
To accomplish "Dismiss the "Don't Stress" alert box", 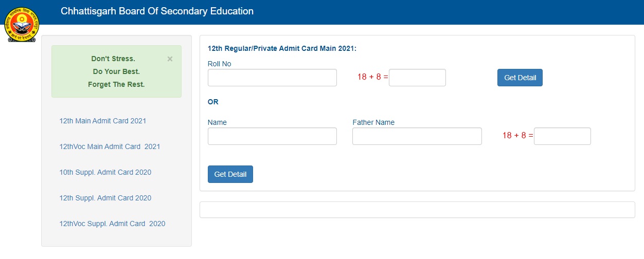I will click(x=170, y=59).
